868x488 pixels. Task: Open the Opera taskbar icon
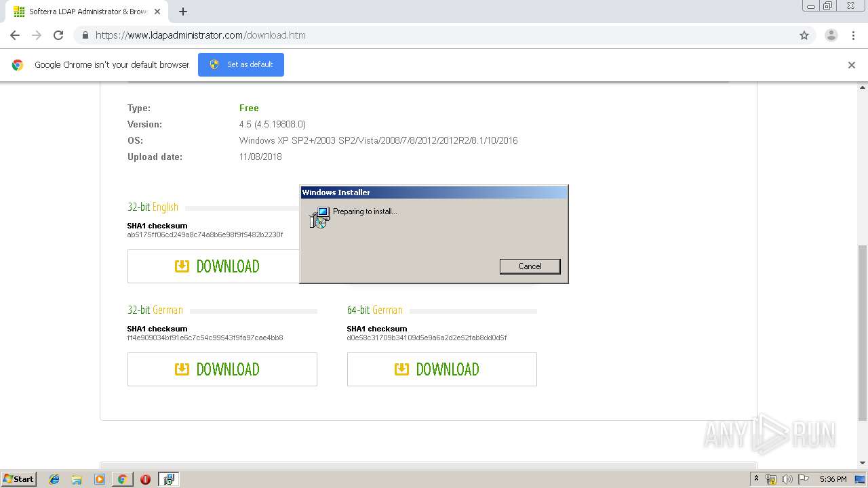click(x=145, y=479)
